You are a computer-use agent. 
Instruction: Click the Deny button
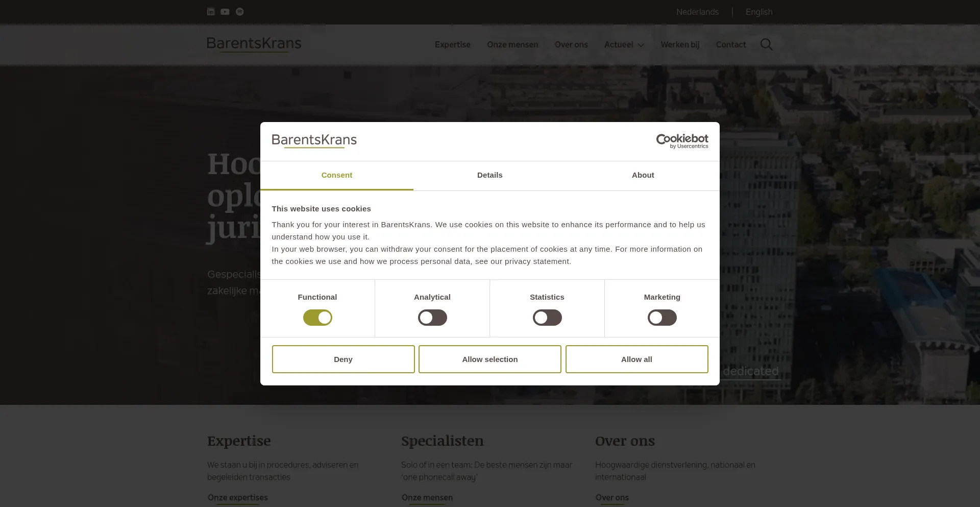coord(343,359)
